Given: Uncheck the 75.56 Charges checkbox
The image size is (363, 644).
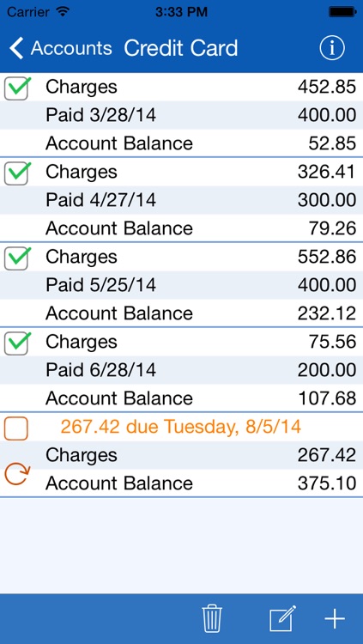Looking at the screenshot, I should tap(17, 343).
